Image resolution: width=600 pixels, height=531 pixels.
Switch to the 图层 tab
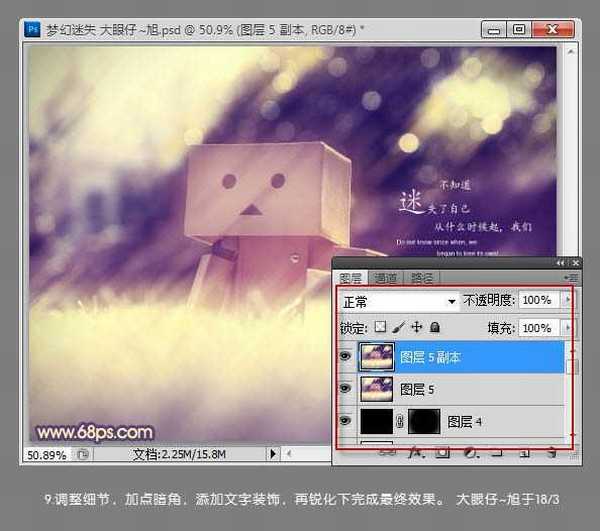351,278
